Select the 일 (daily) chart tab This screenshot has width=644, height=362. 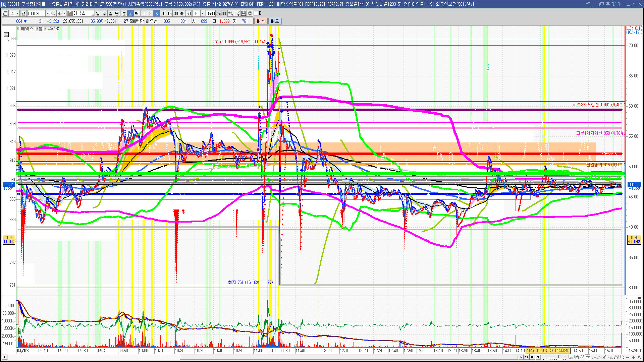98,13
